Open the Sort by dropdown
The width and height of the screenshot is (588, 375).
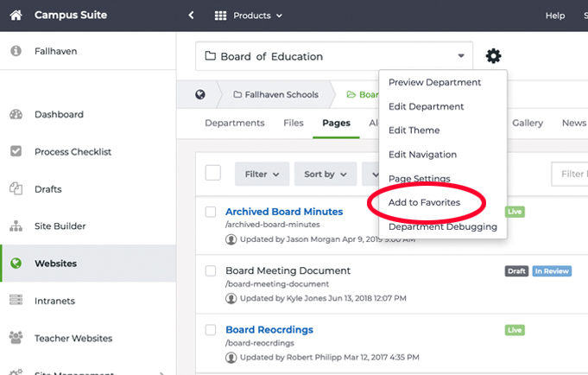click(x=325, y=174)
